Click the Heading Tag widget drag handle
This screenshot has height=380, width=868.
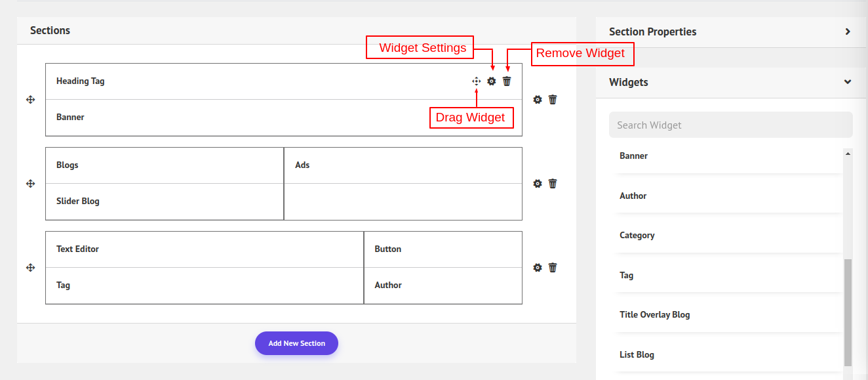pos(477,81)
